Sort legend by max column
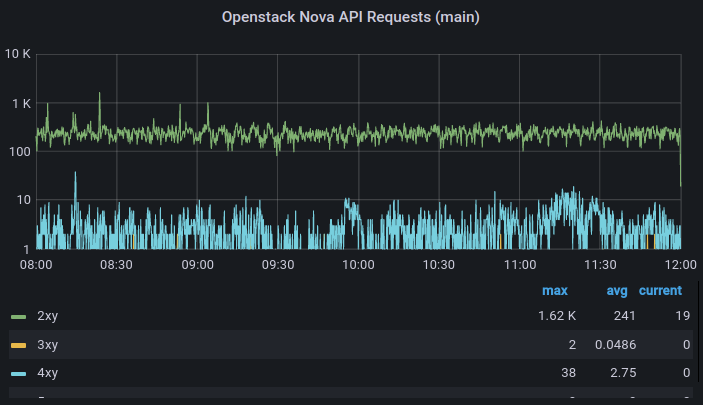Image resolution: width=703 pixels, height=405 pixels. [x=555, y=291]
